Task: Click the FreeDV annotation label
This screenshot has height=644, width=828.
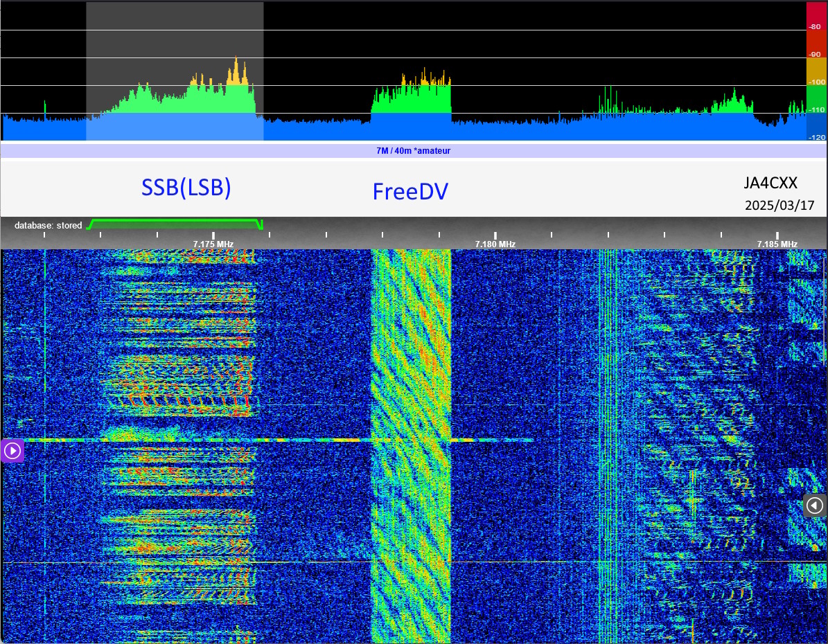Action: tap(410, 191)
